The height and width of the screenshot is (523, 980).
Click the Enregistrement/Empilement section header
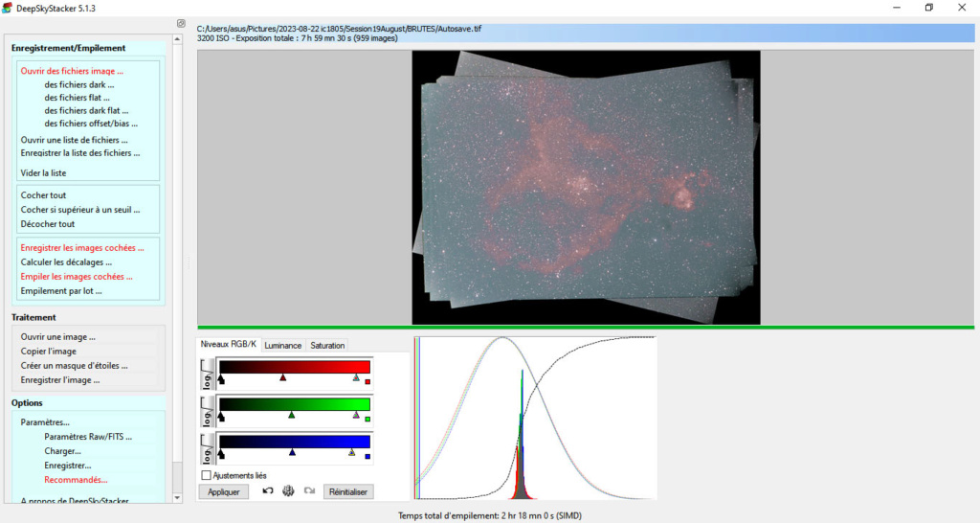coord(68,48)
